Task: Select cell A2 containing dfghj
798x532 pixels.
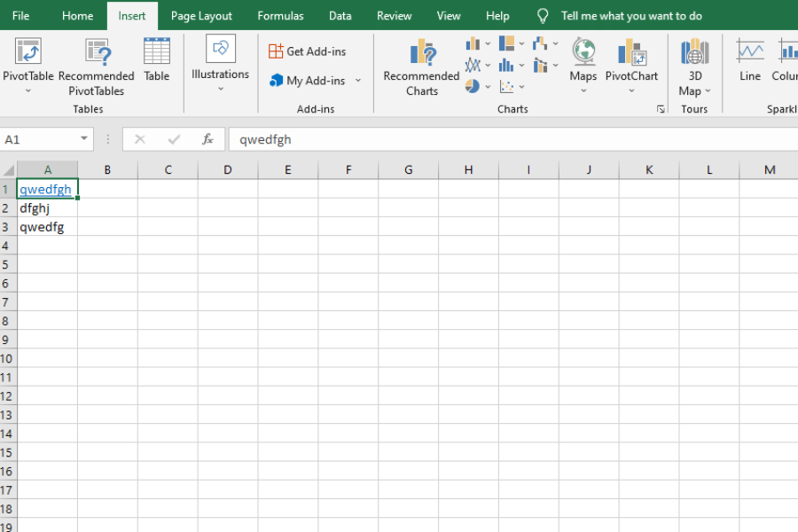Action: pyautogui.click(x=48, y=207)
